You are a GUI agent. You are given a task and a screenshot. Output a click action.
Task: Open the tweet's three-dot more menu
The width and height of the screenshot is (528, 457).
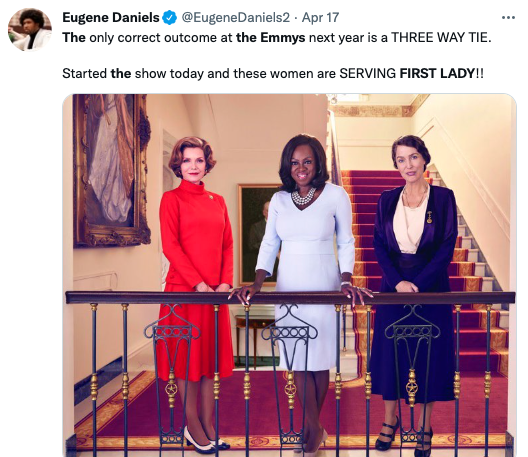pyautogui.click(x=508, y=18)
